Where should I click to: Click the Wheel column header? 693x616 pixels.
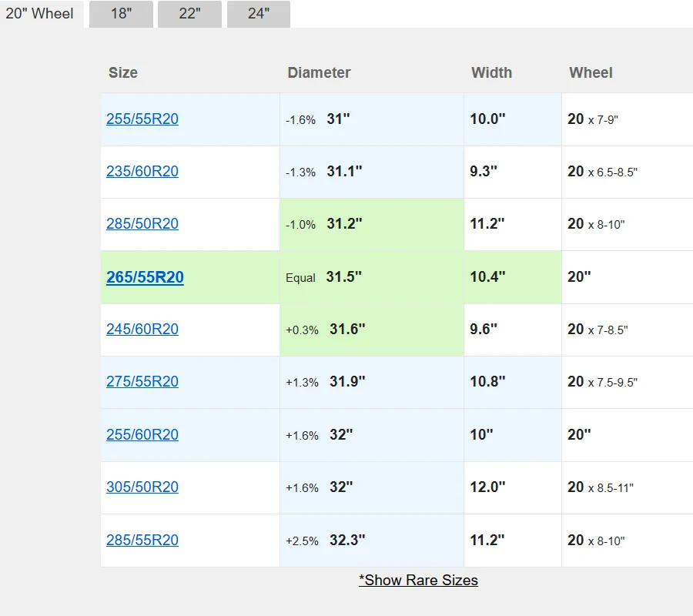click(x=591, y=73)
